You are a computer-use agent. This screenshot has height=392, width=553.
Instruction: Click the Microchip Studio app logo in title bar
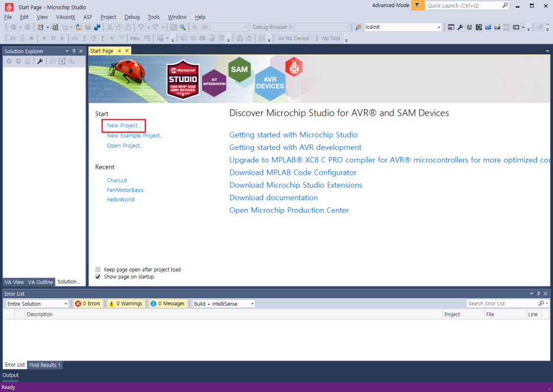tap(9, 6)
